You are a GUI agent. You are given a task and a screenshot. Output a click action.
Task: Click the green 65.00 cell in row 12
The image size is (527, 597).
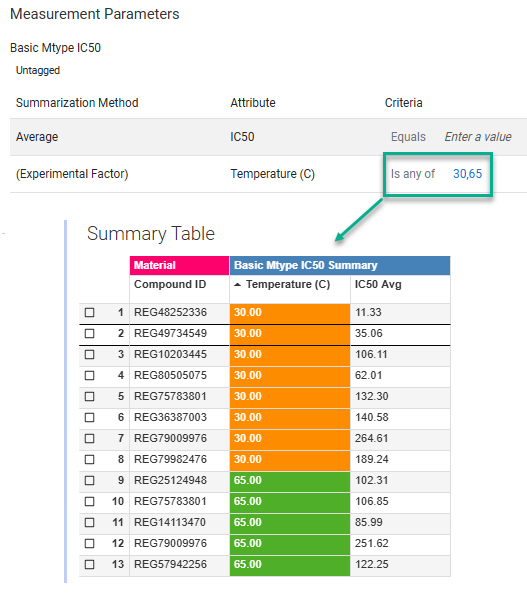(x=290, y=543)
